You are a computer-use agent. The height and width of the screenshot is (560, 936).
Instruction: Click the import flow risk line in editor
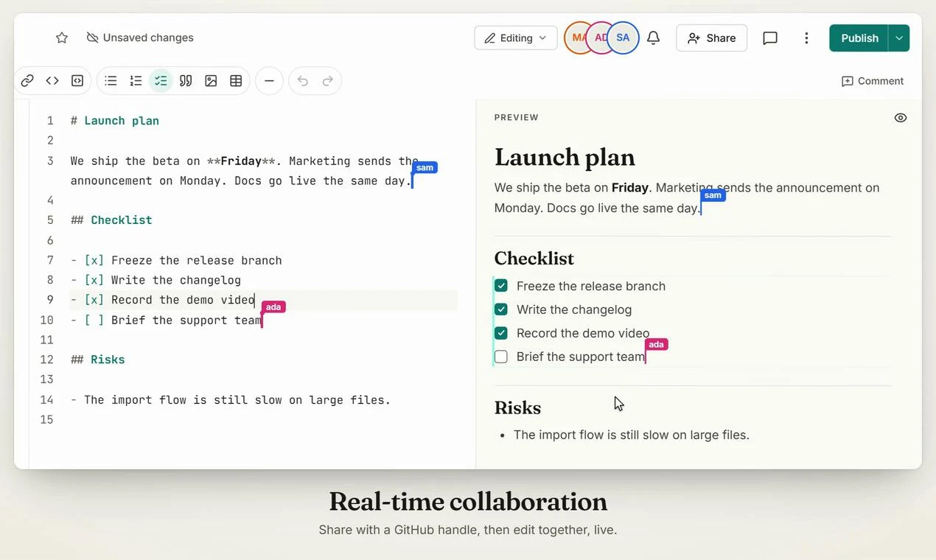231,400
